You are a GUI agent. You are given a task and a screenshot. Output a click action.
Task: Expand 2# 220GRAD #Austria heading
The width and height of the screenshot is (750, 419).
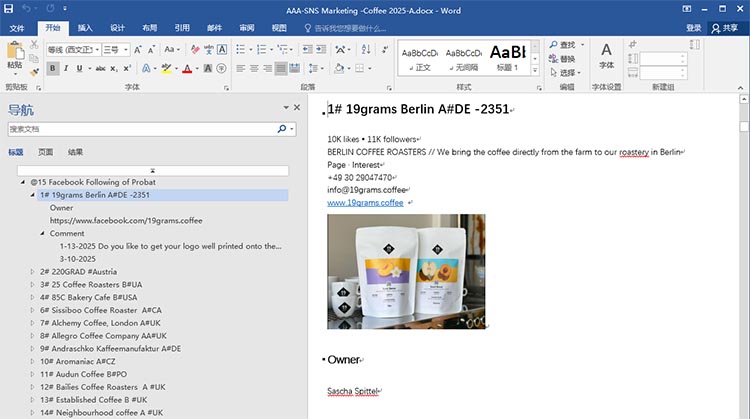pos(32,272)
